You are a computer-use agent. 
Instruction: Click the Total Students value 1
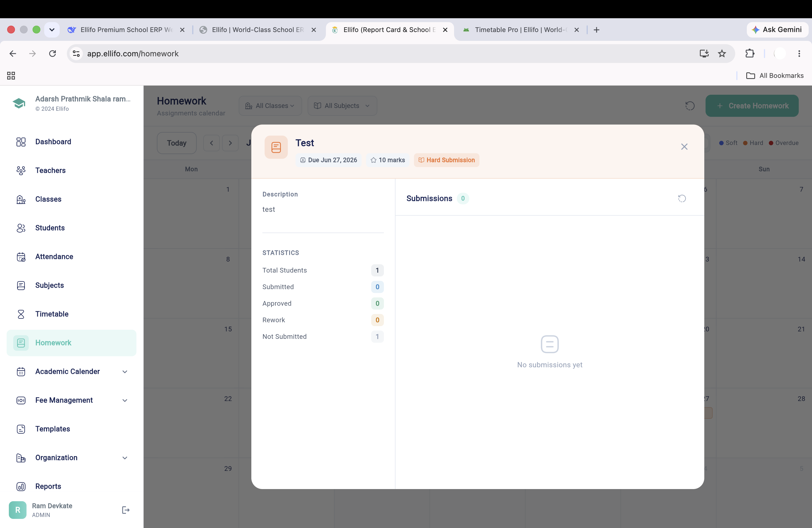(x=377, y=270)
